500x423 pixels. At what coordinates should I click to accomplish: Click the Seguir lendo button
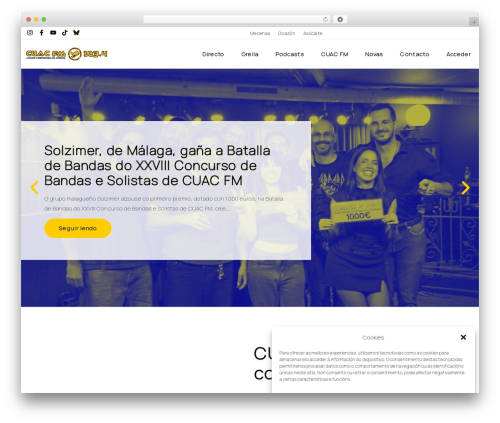(78, 228)
